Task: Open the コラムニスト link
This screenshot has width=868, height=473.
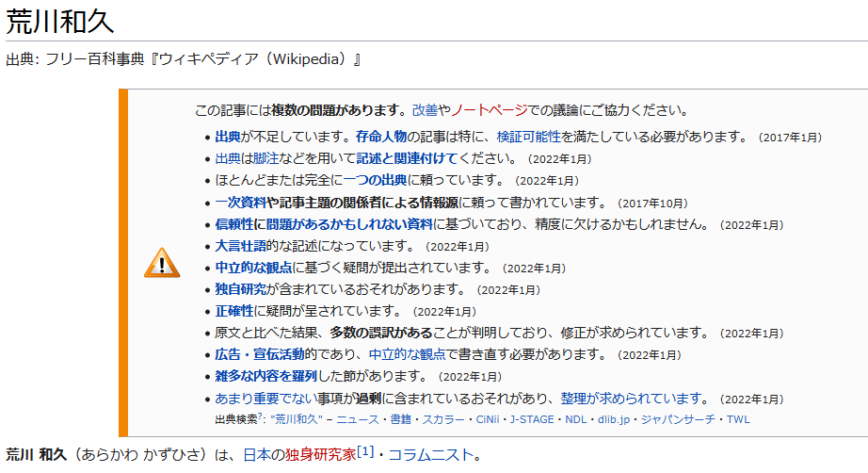Action: (430, 455)
